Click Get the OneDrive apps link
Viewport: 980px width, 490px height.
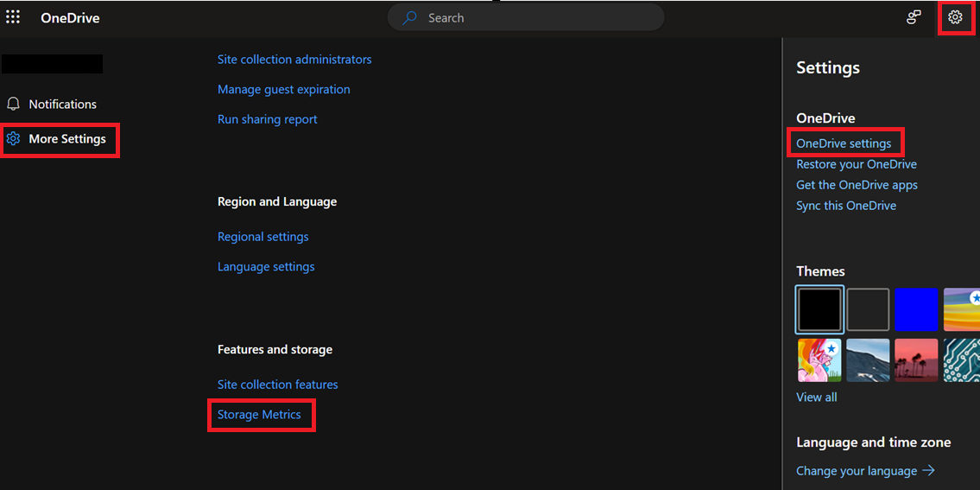(x=857, y=185)
